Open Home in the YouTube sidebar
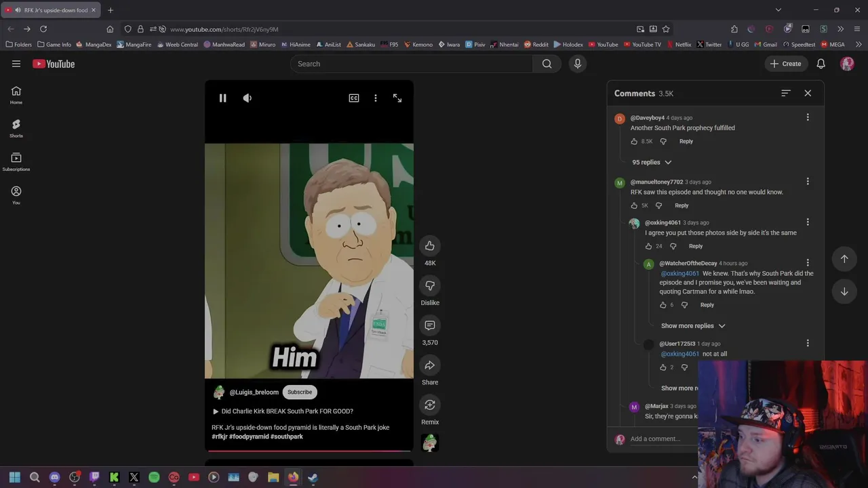The height and width of the screenshot is (488, 868). pos(16,95)
